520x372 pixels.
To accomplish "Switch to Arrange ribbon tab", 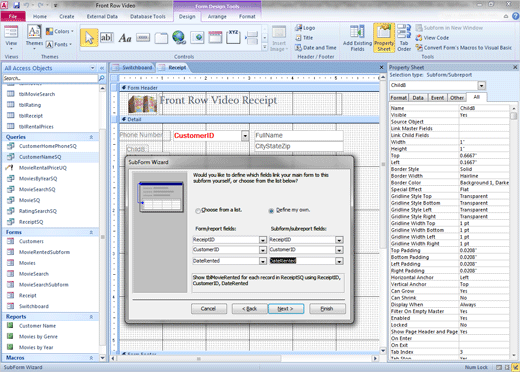I will [217, 16].
